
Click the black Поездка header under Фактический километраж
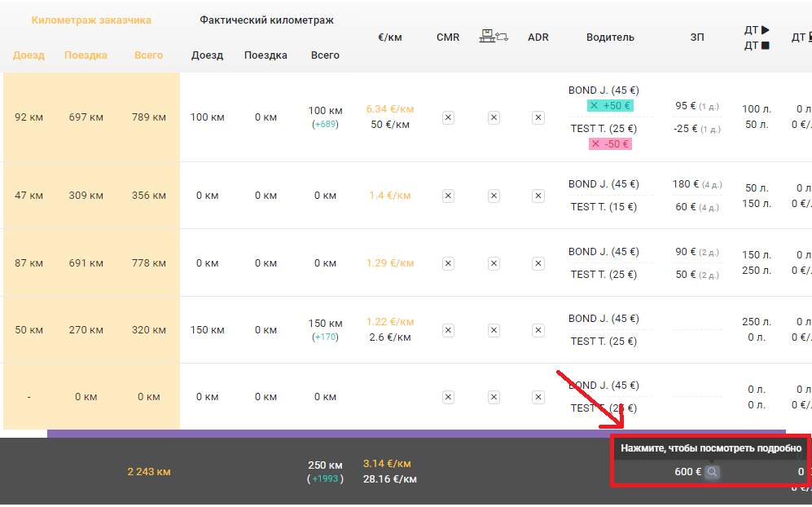pyautogui.click(x=266, y=55)
